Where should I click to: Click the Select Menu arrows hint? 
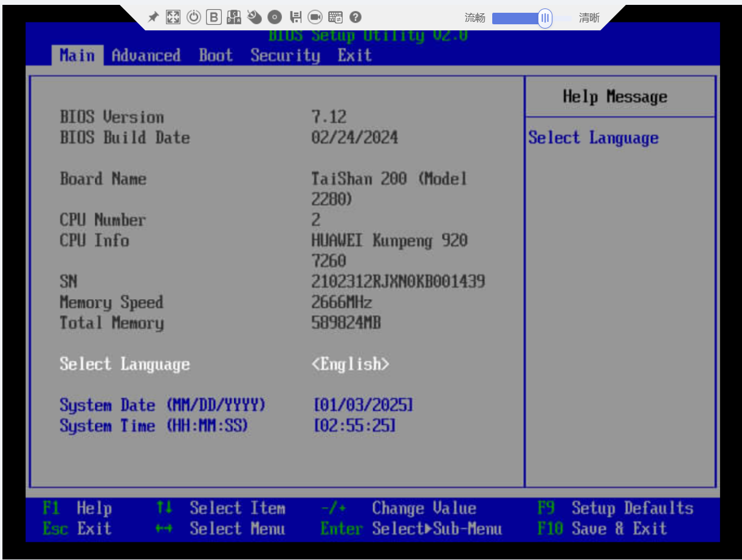pyautogui.click(x=221, y=529)
